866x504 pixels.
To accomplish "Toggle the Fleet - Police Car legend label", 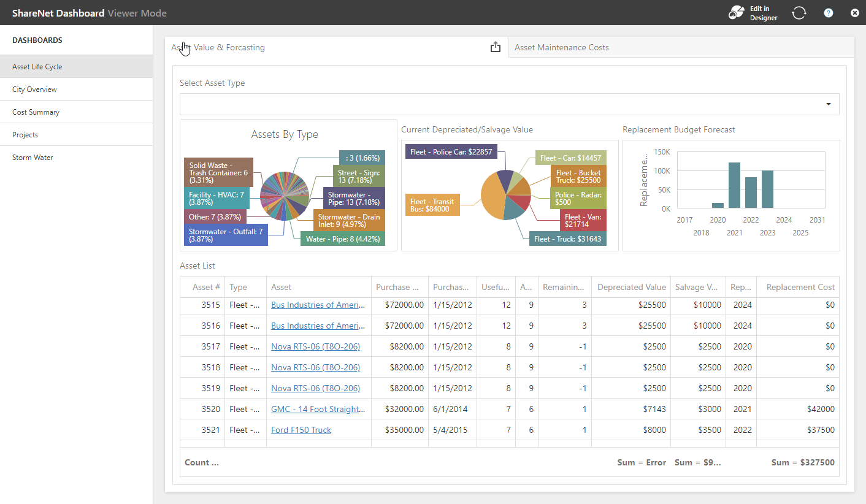I will tap(451, 151).
